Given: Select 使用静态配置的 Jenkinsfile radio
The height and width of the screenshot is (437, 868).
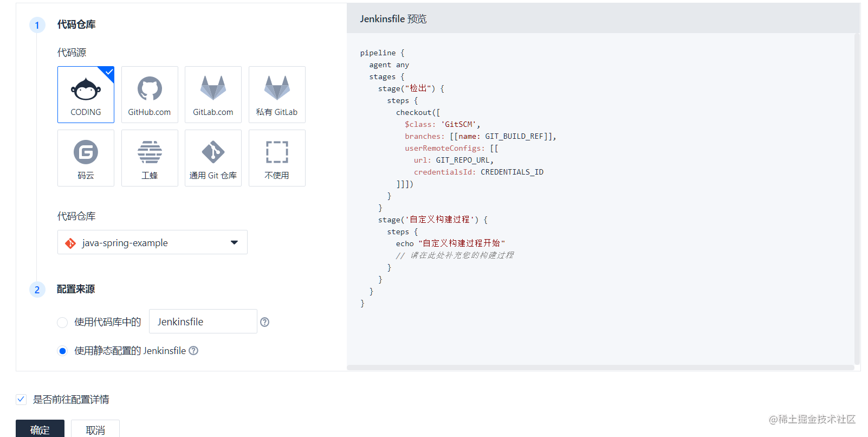Looking at the screenshot, I should (62, 351).
